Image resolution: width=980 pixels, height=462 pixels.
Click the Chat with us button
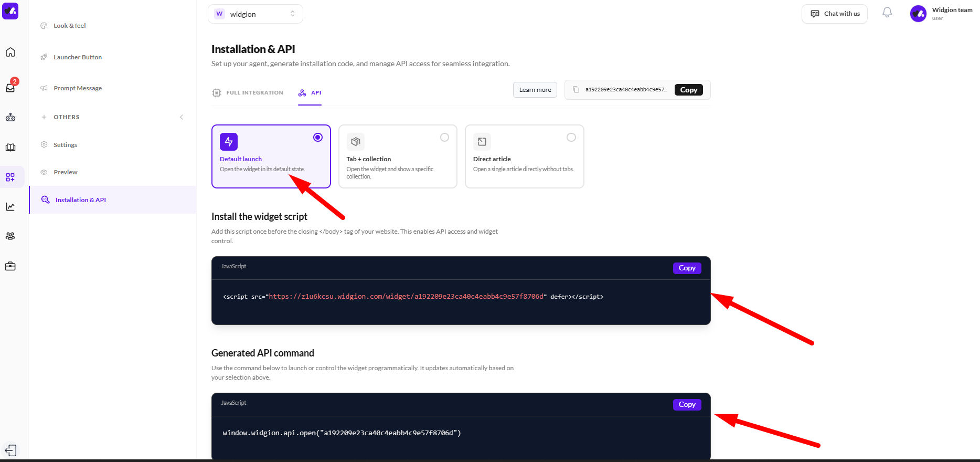pyautogui.click(x=835, y=14)
